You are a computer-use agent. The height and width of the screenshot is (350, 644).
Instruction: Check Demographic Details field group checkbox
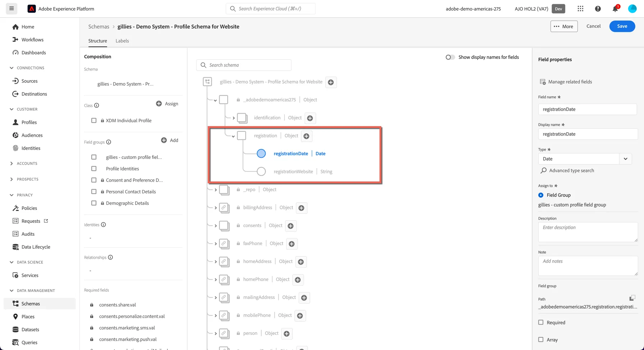point(94,203)
